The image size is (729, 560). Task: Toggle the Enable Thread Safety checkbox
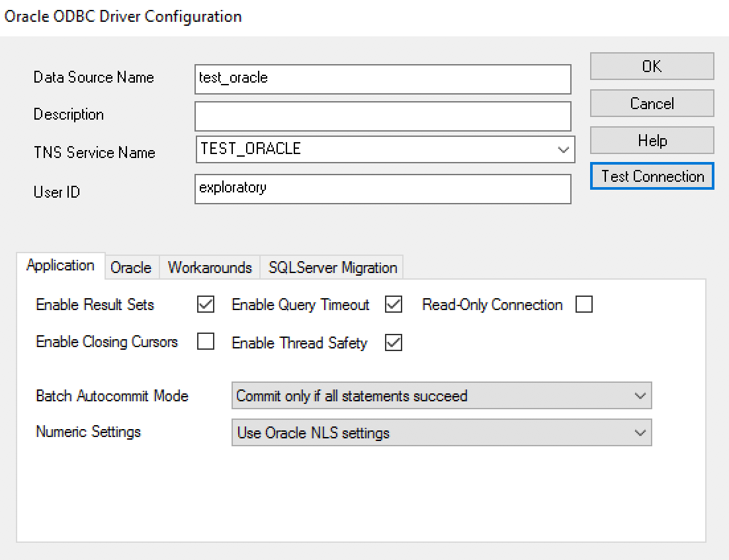(394, 342)
